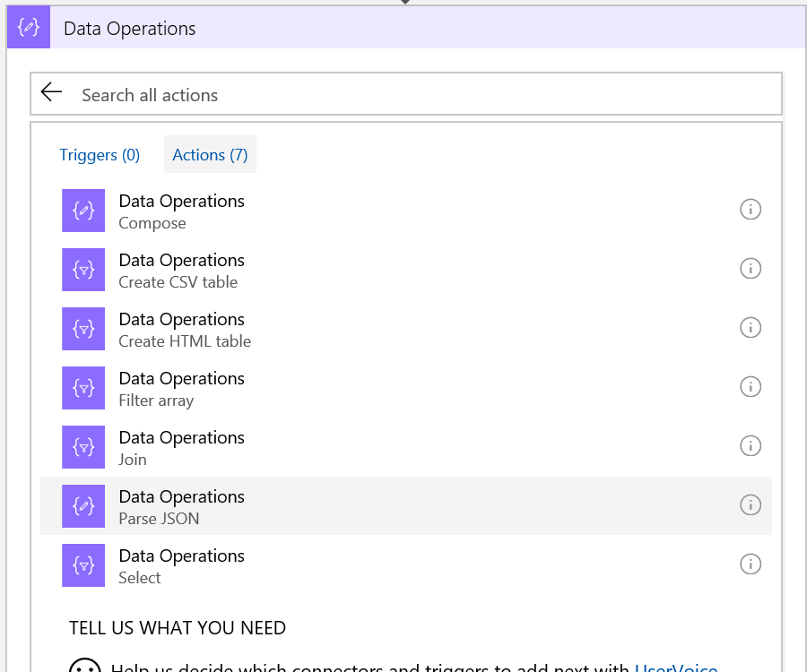Viewport: 807px width, 672px height.
Task: Show info for the Compose action
Action: point(751,210)
